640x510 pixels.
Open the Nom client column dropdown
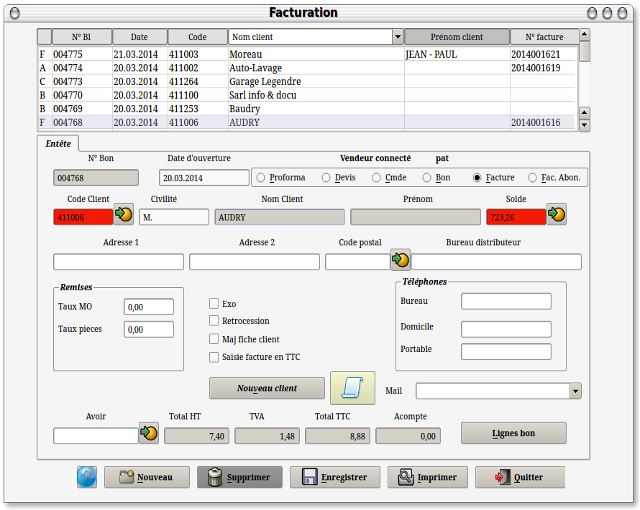(x=398, y=37)
